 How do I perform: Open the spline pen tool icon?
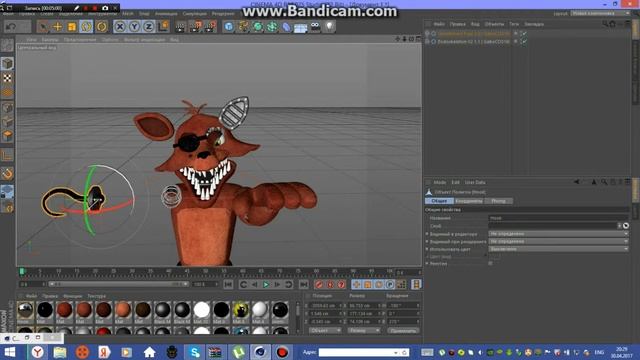click(x=243, y=27)
